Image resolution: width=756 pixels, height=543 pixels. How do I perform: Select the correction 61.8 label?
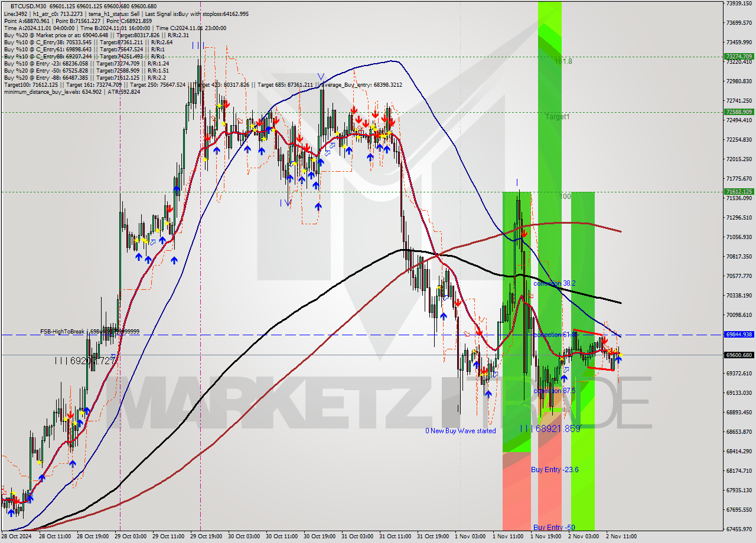pyautogui.click(x=554, y=335)
